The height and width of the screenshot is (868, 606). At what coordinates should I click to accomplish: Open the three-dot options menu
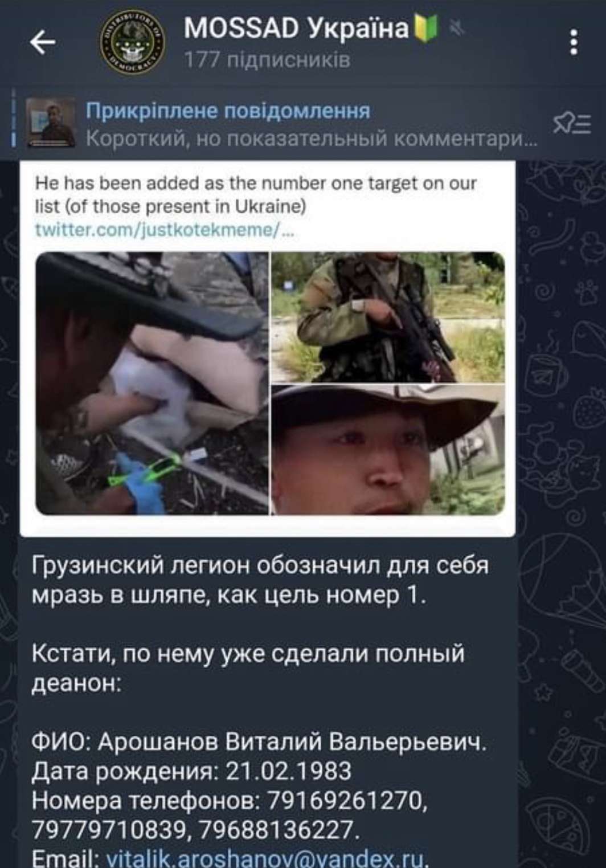point(574,42)
